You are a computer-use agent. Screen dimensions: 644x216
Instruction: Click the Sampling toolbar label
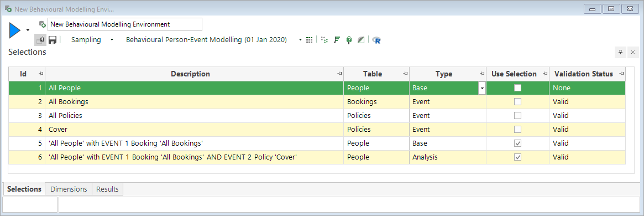[86, 40]
